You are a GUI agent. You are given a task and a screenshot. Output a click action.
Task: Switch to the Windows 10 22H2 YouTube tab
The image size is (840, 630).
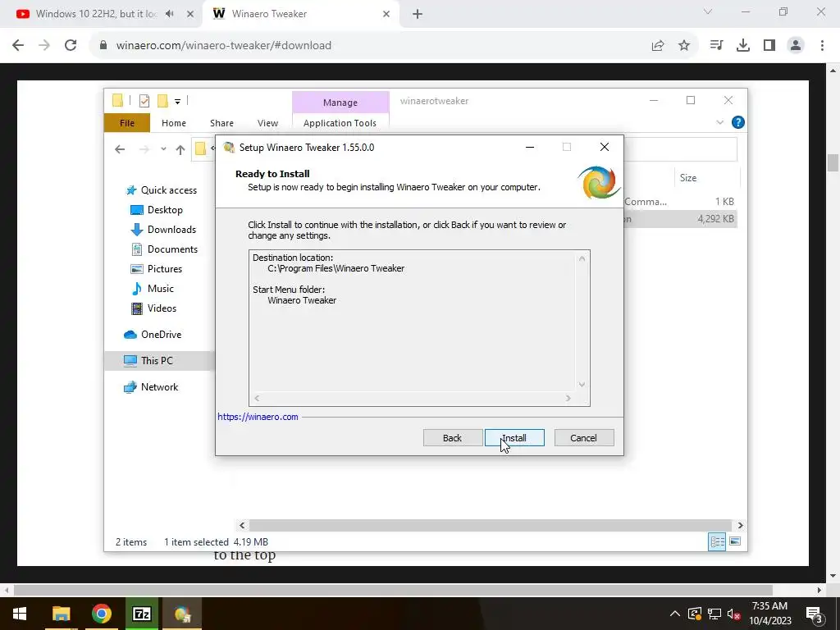(97, 14)
